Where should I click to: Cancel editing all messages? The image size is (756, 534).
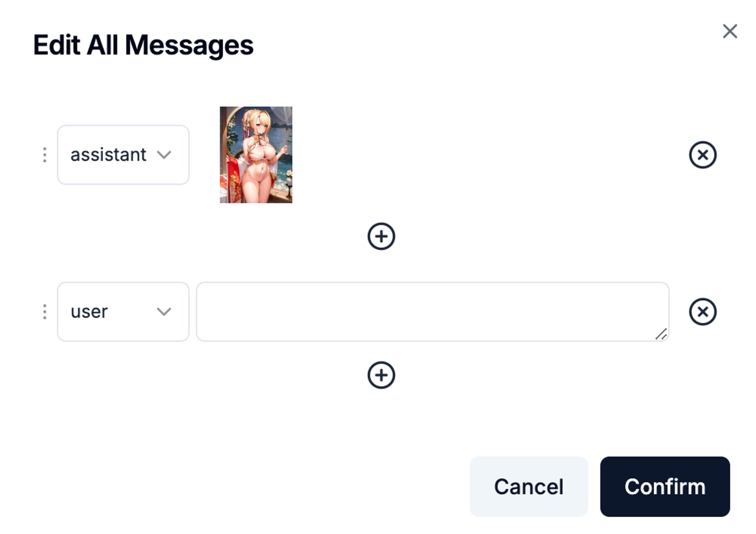tap(528, 486)
